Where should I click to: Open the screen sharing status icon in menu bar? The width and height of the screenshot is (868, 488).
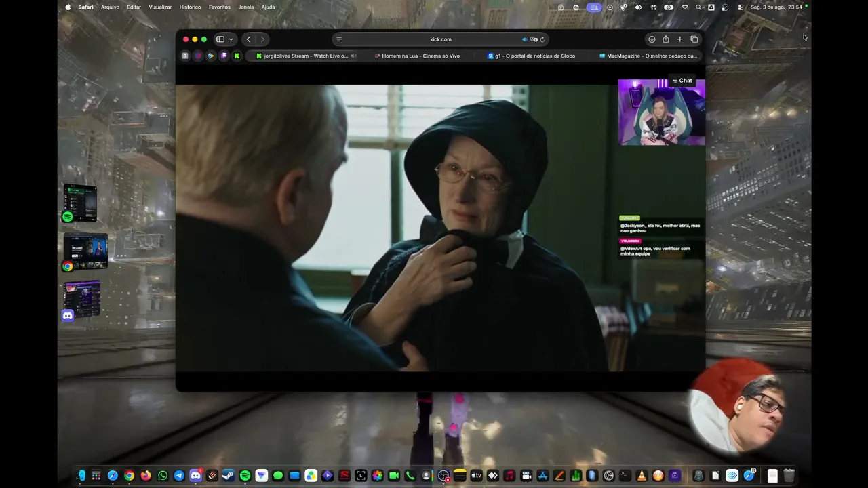click(594, 7)
